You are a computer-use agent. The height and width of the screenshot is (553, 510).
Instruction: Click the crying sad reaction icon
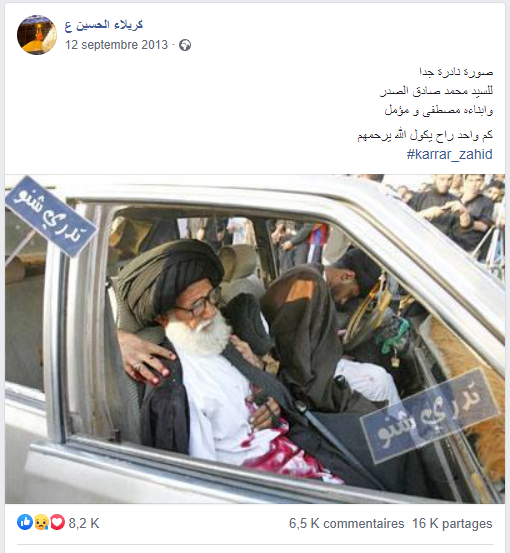(x=41, y=522)
